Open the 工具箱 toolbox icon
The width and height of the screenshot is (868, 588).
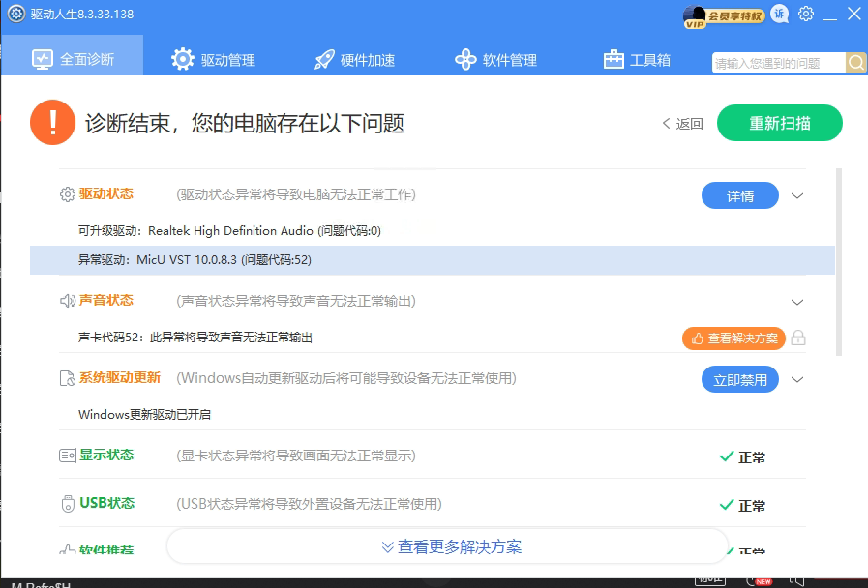(x=613, y=59)
